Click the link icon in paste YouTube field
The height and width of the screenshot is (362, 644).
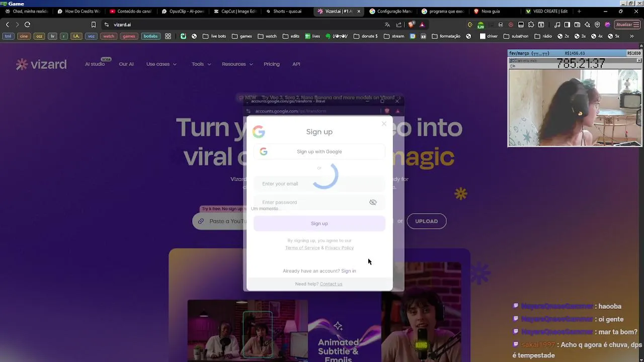coord(201,221)
